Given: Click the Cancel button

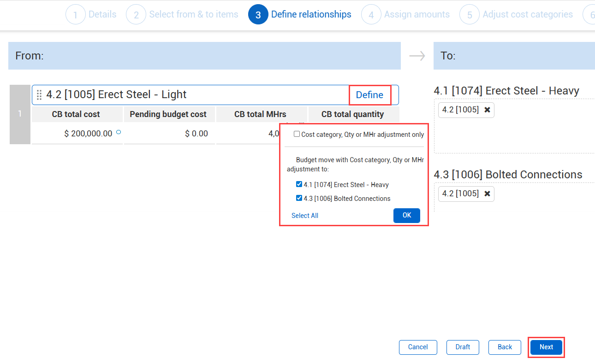Looking at the screenshot, I should (418, 347).
